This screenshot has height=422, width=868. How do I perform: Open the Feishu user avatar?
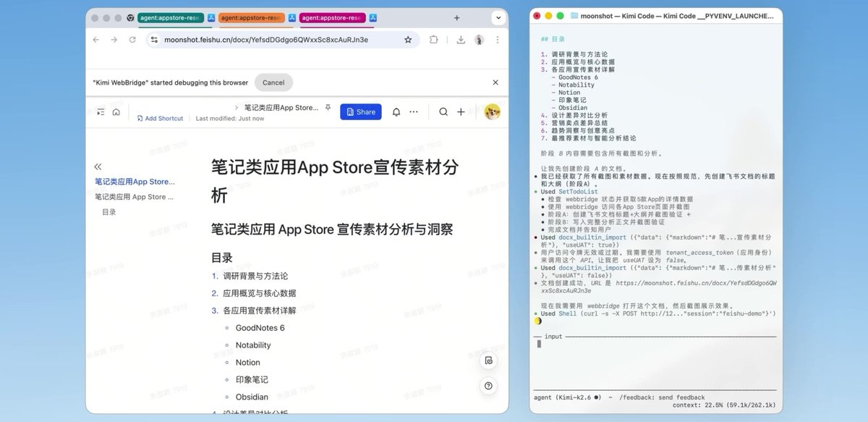[493, 111]
